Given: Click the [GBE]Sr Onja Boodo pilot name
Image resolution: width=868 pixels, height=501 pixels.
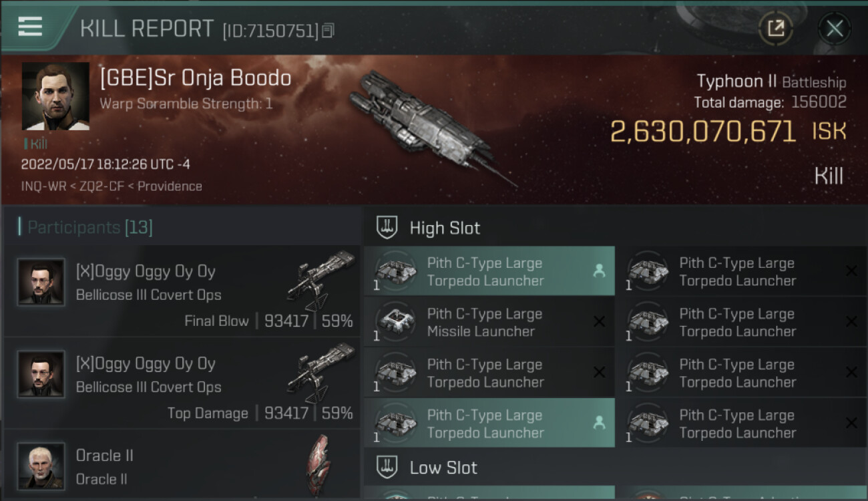Looking at the screenshot, I should pyautogui.click(x=195, y=78).
